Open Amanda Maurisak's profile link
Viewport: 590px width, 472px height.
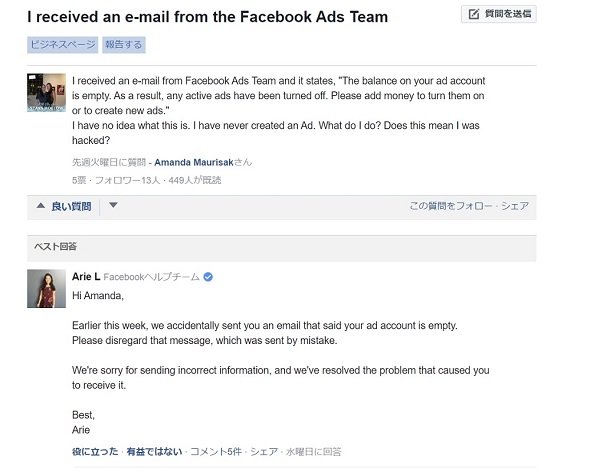click(194, 163)
